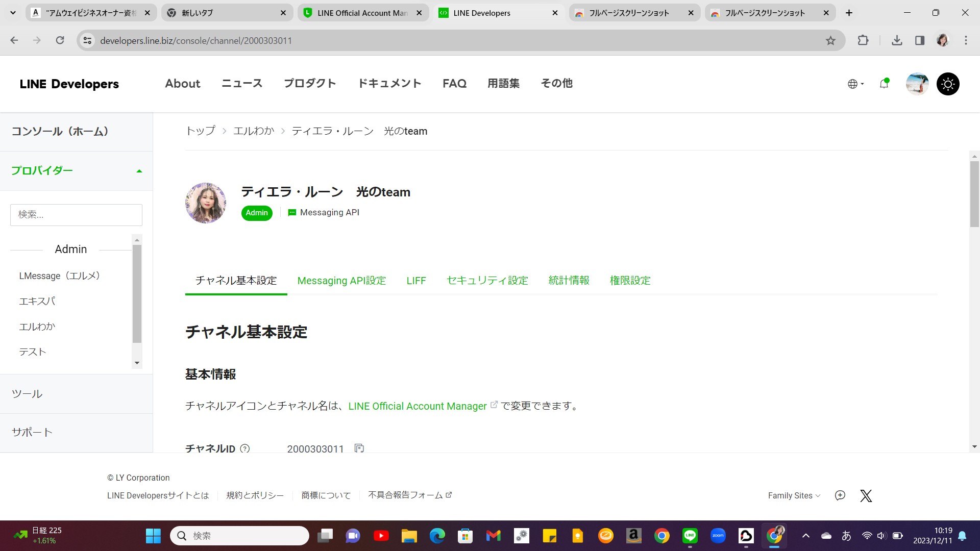980x551 pixels.
Task: Select the LMessage（エルメ）provider
Action: click(60, 276)
